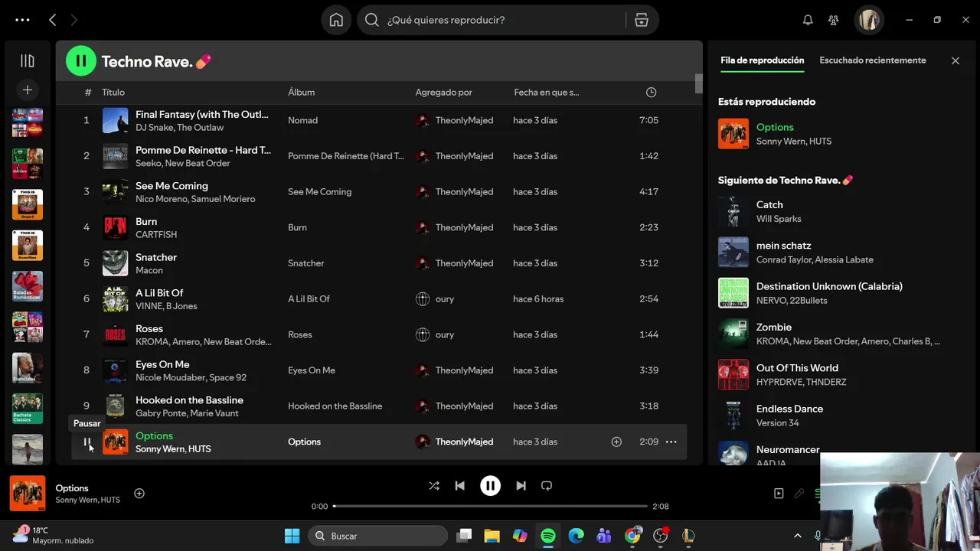
Task: Sort by the # number column header
Action: [x=88, y=92]
